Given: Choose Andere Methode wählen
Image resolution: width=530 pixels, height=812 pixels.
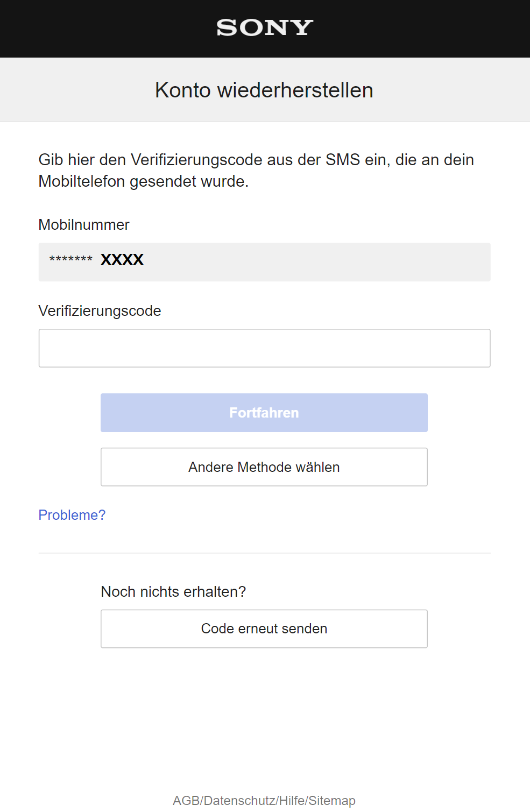Looking at the screenshot, I should (x=264, y=467).
